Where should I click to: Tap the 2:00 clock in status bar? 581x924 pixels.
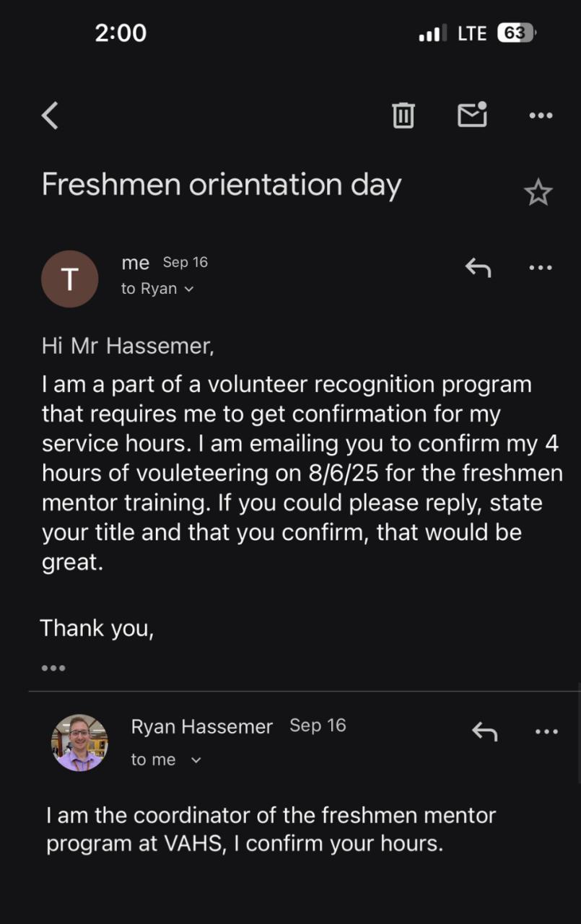(121, 33)
